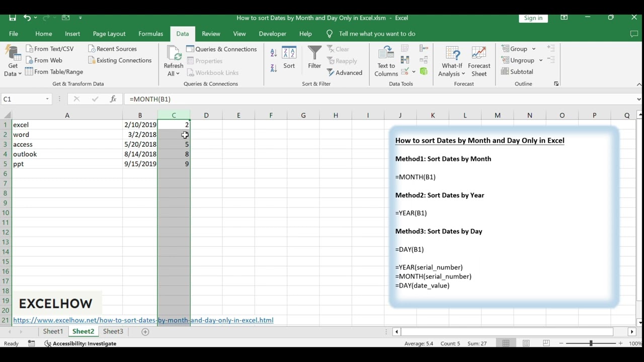Click Manage Data Model green icon
Image resolution: width=644 pixels, height=362 pixels.
(x=424, y=71)
